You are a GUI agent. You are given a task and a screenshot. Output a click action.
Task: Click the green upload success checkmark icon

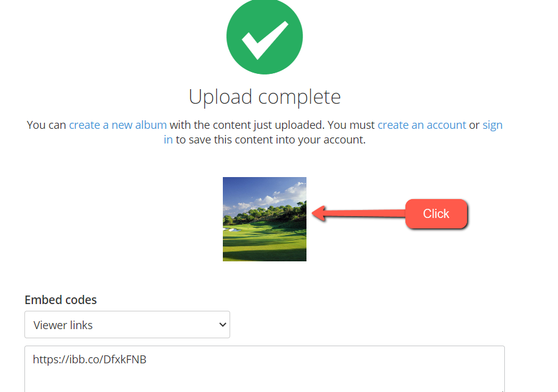click(x=264, y=36)
